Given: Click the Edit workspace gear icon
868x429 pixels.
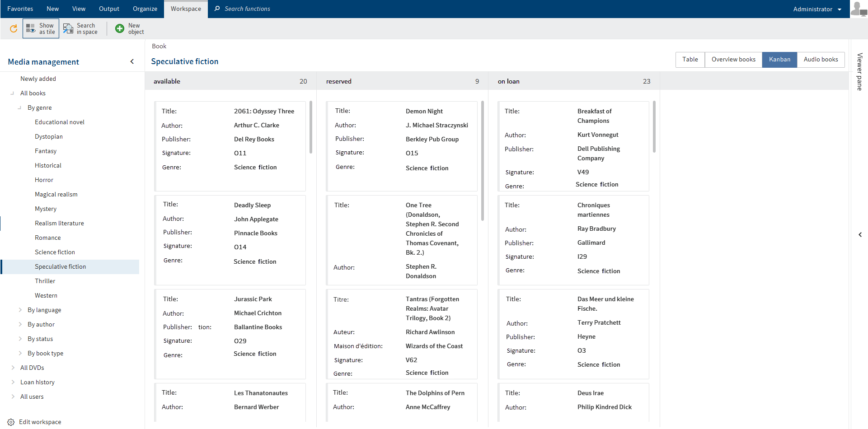Looking at the screenshot, I should coord(11,422).
